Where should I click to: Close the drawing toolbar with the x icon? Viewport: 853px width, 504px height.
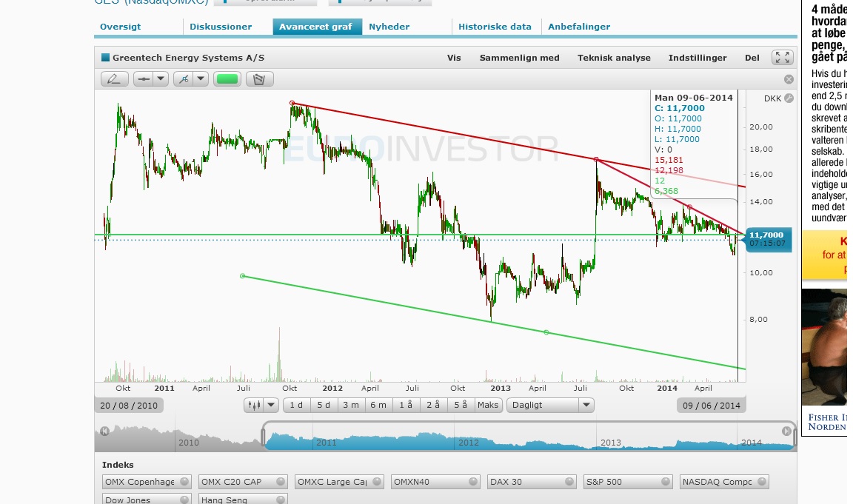[789, 79]
